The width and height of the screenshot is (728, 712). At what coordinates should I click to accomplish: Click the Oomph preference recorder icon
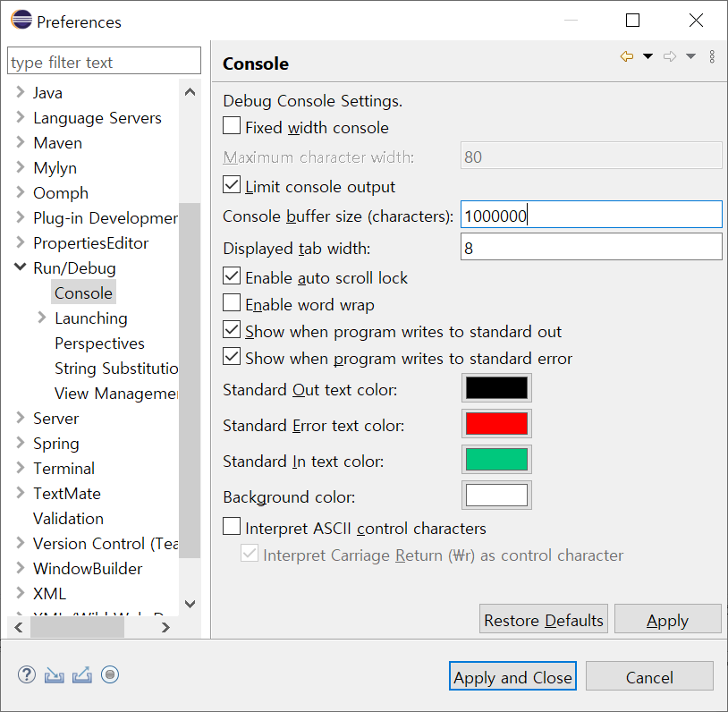tap(110, 674)
